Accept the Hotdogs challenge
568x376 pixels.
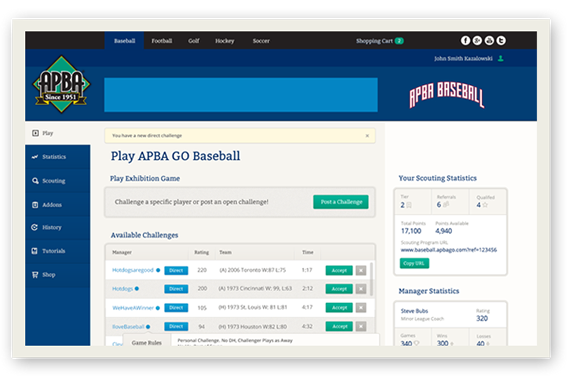[x=339, y=289]
